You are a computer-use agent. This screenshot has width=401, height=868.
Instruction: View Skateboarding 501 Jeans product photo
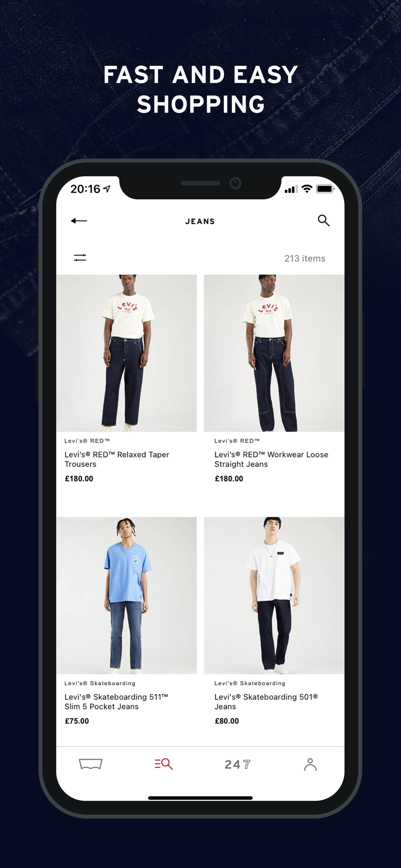tap(274, 595)
